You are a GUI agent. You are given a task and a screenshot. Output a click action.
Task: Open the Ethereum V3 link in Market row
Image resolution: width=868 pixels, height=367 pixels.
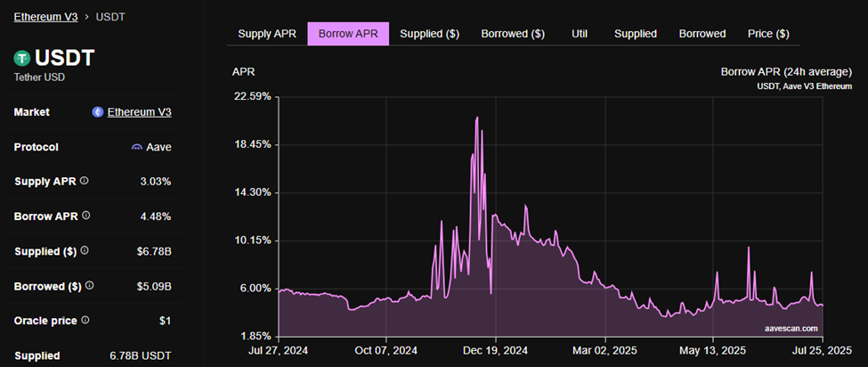[x=140, y=112]
